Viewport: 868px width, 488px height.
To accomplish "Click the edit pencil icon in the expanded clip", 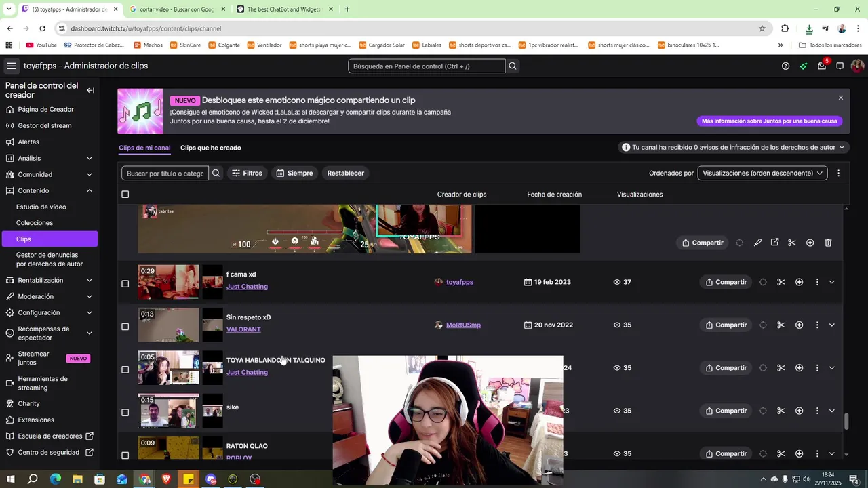I will 757,243.
